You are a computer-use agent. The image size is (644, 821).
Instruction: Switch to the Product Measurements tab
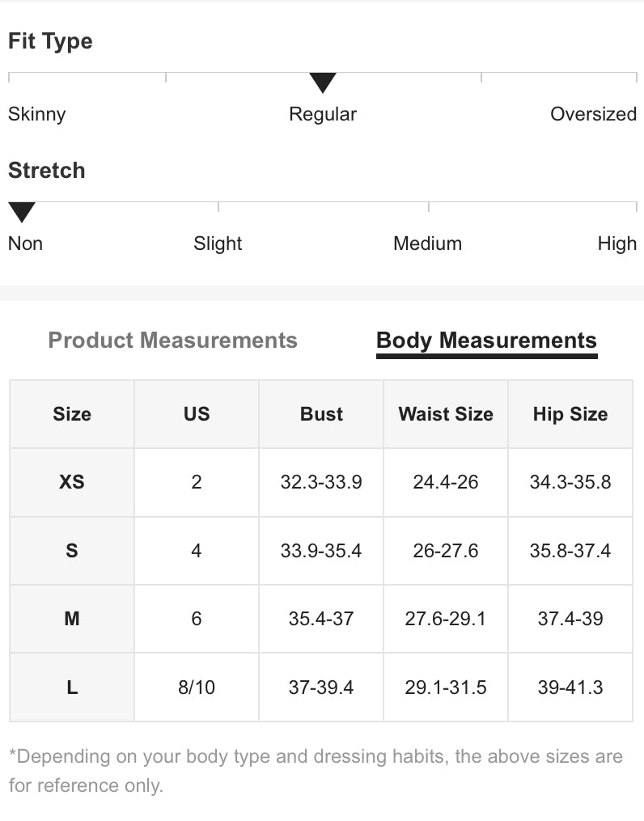pyautogui.click(x=172, y=341)
